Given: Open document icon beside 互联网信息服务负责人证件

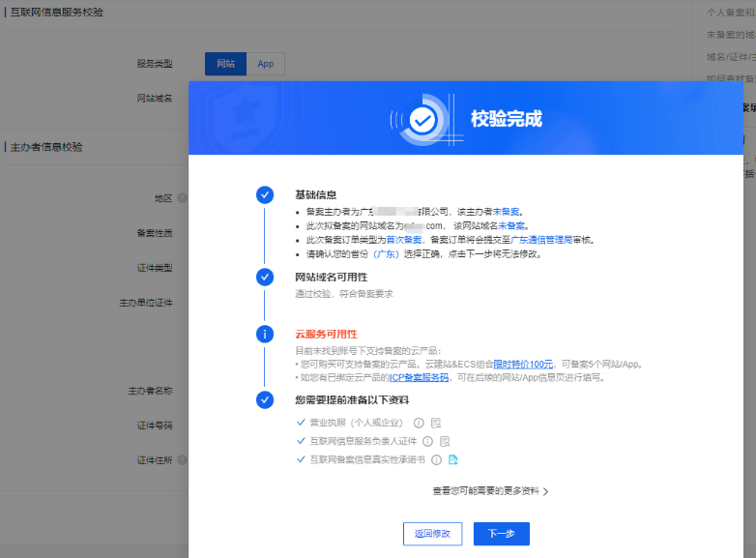Looking at the screenshot, I should (x=444, y=441).
